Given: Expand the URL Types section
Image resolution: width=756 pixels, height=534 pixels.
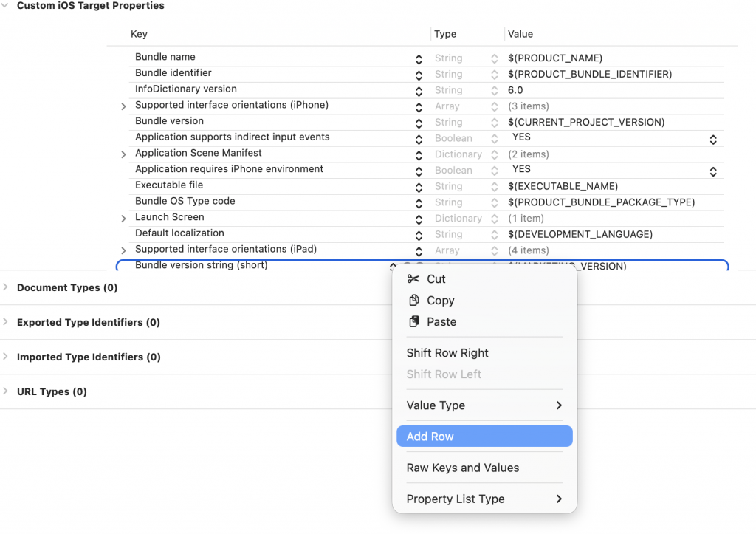Looking at the screenshot, I should [7, 391].
